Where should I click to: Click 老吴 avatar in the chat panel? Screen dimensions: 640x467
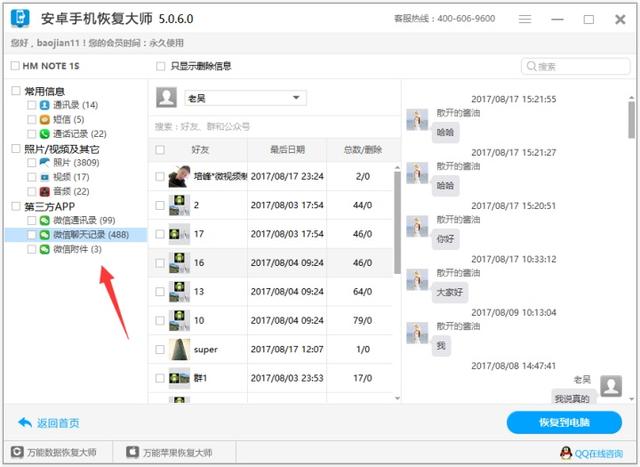click(x=611, y=386)
